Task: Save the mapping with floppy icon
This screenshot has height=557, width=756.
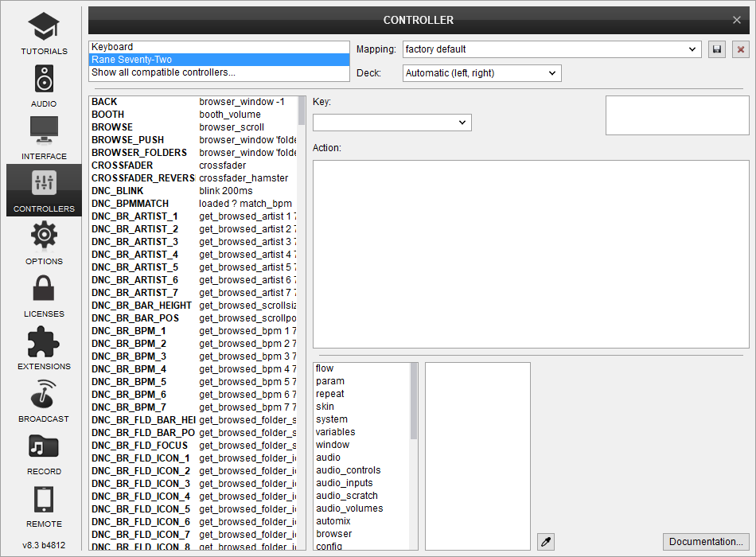Action: (717, 49)
